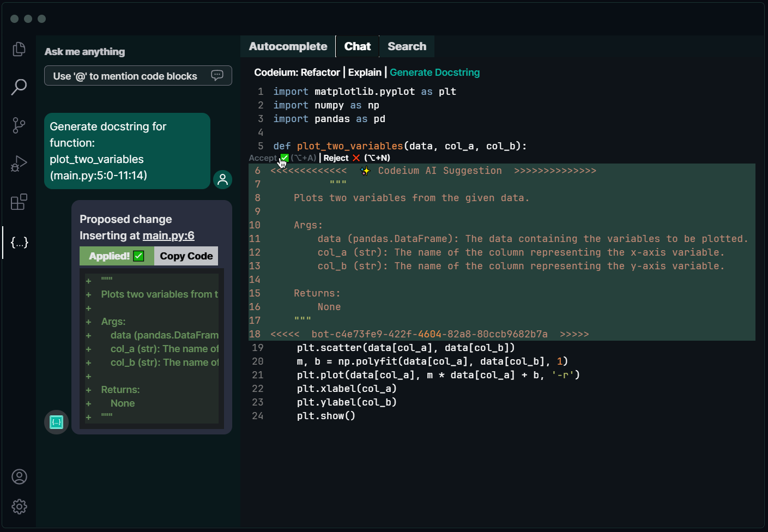Click the 'def plot_two_variables' line
The height and width of the screenshot is (532, 768).
pos(400,146)
